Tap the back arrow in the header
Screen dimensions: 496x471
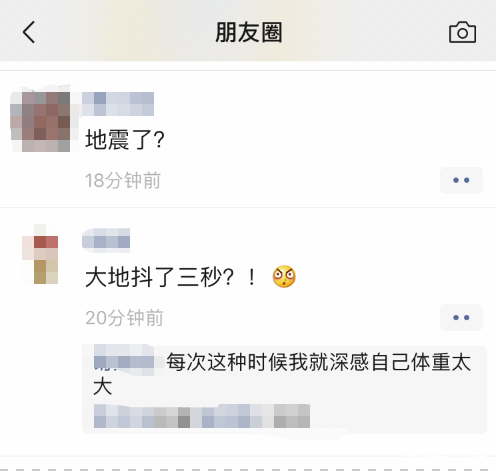tap(29, 32)
